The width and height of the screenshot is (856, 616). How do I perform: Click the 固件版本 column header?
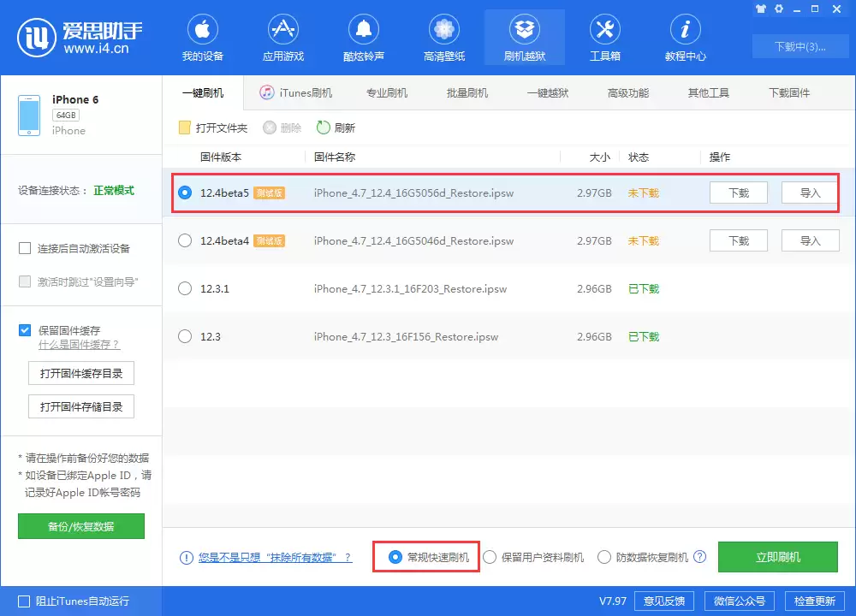221,157
